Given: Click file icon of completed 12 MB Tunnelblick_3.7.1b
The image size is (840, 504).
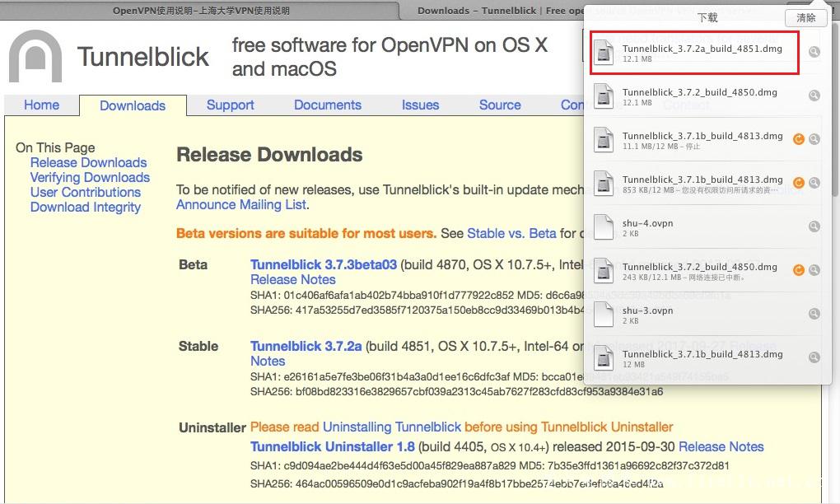Looking at the screenshot, I should click(604, 357).
